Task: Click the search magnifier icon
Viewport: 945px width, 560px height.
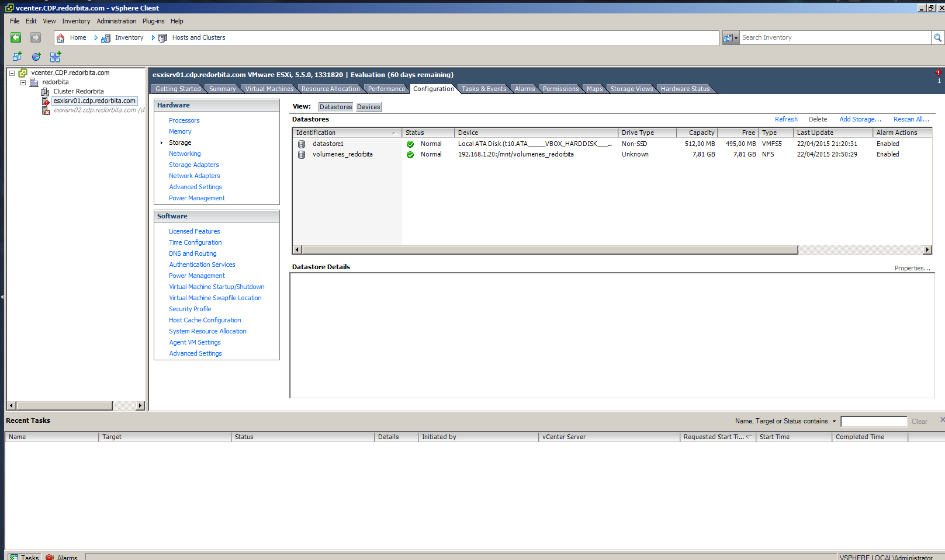Action: pyautogui.click(x=937, y=37)
